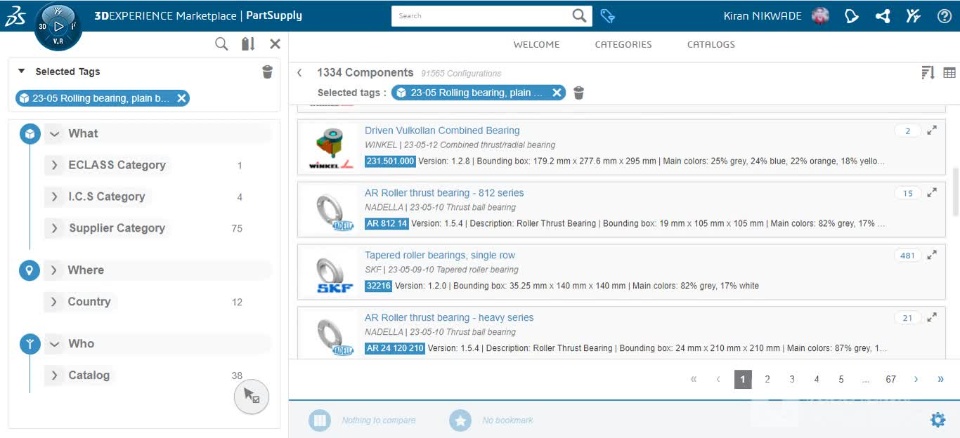
Task: Select part number 231.501.000 label
Action: (x=391, y=161)
